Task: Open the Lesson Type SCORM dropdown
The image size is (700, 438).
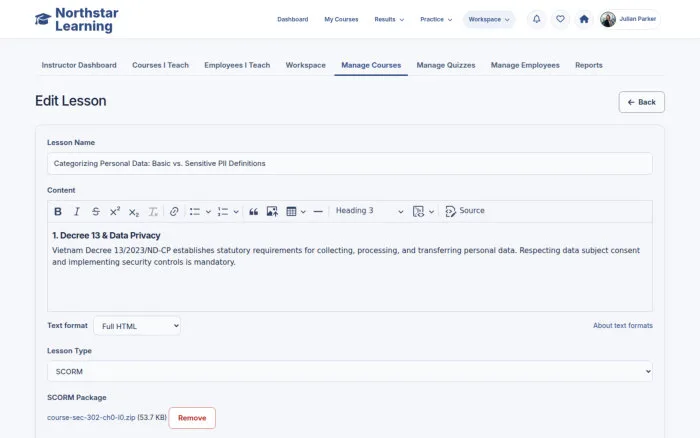Action: click(x=350, y=371)
